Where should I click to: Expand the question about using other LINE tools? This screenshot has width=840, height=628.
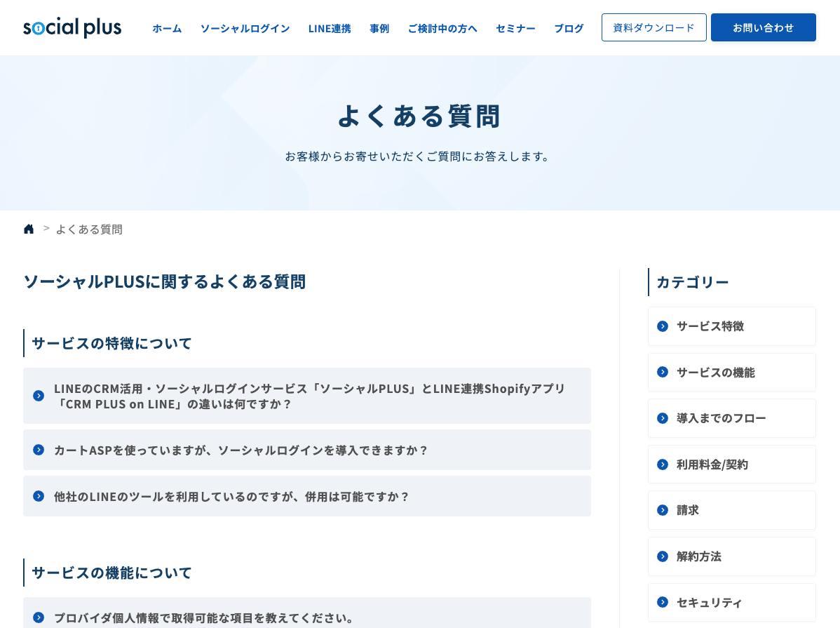pos(307,496)
